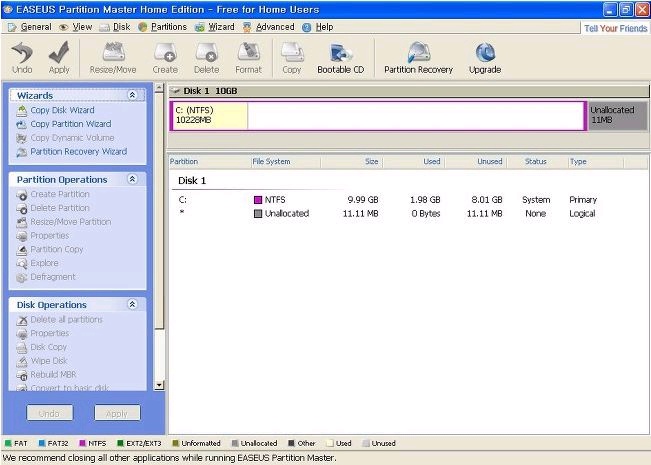Click sidebar scrollbar down arrow
The image size is (651, 465).
(x=159, y=385)
